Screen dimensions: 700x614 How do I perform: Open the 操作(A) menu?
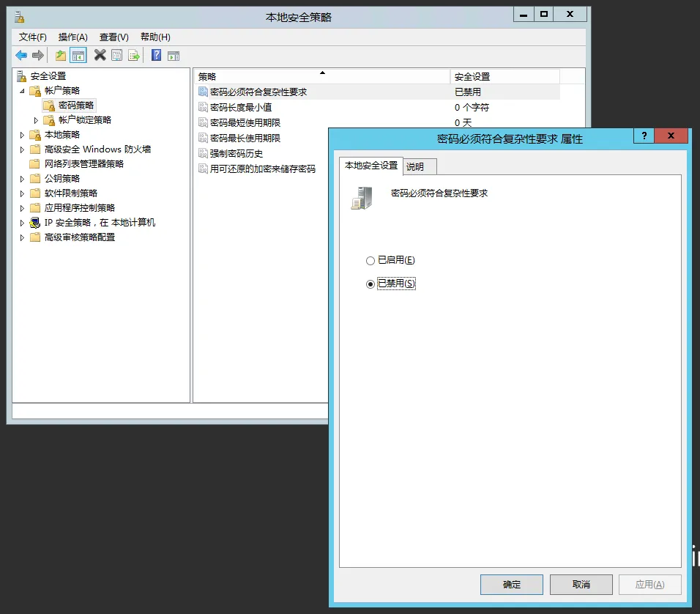(x=72, y=37)
